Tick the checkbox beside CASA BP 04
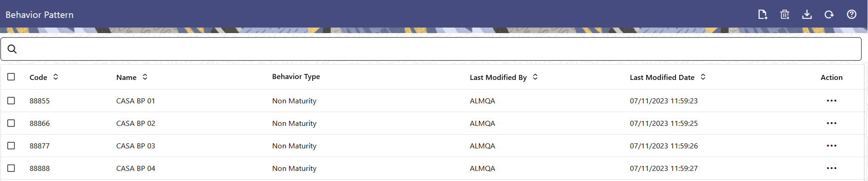This screenshot has width=868, height=181. coord(11,168)
